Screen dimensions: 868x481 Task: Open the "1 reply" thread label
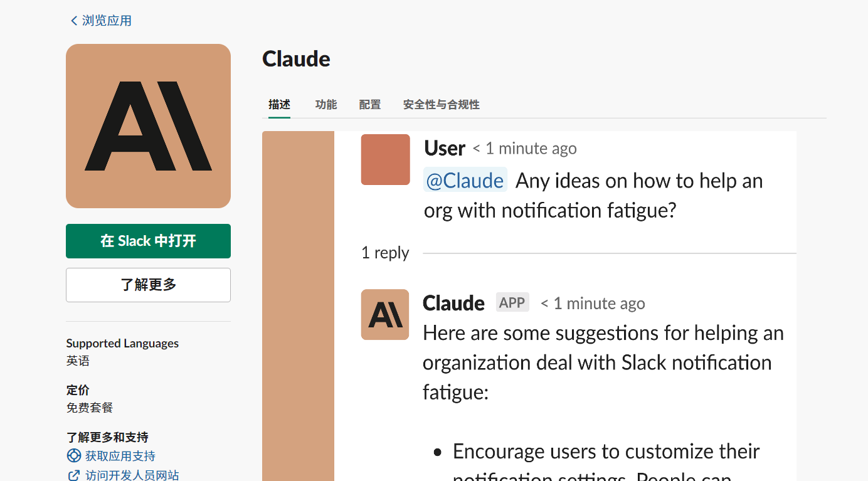coord(385,253)
